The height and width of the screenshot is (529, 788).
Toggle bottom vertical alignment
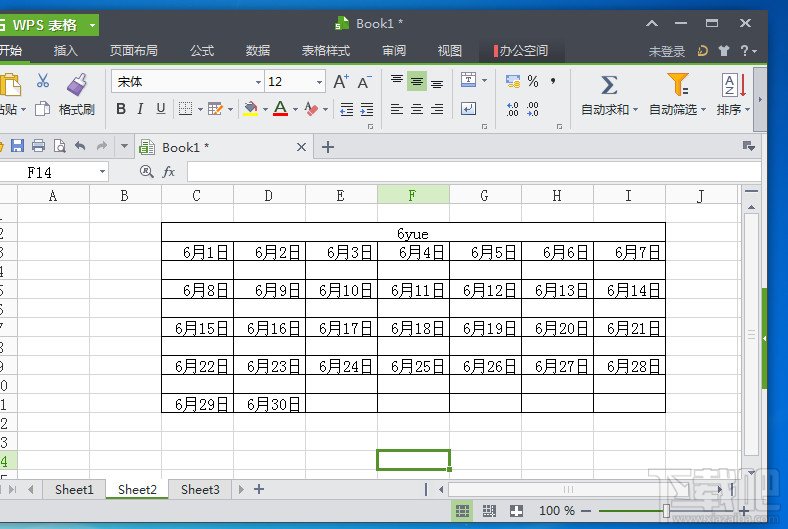click(x=437, y=81)
